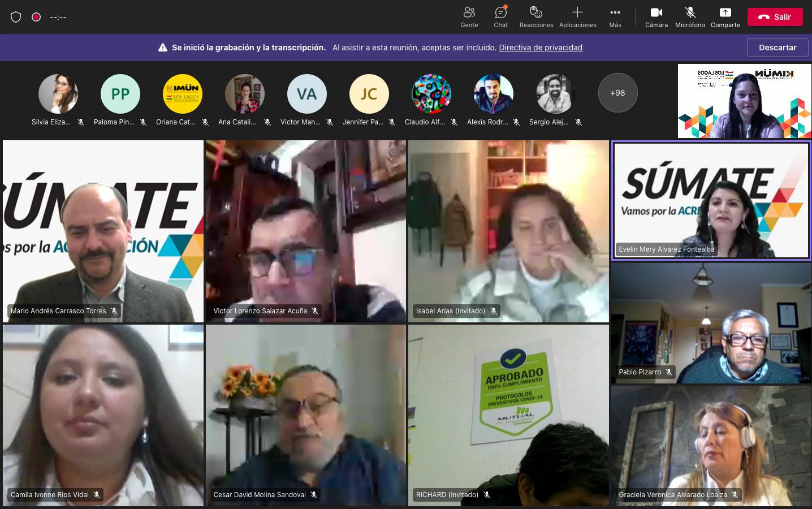The width and height of the screenshot is (812, 509).
Task: Click muted mic icon beside Jennifer Pa
Action: [x=392, y=122]
